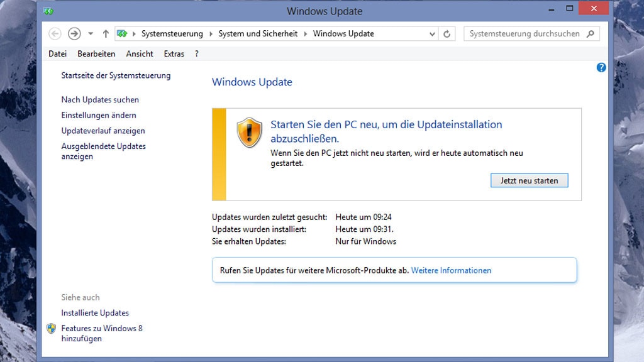Click the UAC shield beside Features zu Windows 8 hinzufügen
Viewport: 644px width, 362px height.
pyautogui.click(x=52, y=327)
